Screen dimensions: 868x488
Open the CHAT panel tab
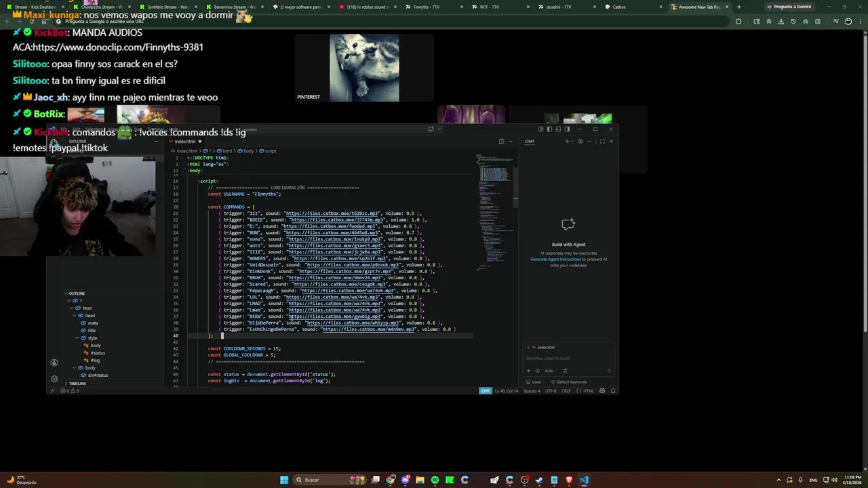click(530, 142)
